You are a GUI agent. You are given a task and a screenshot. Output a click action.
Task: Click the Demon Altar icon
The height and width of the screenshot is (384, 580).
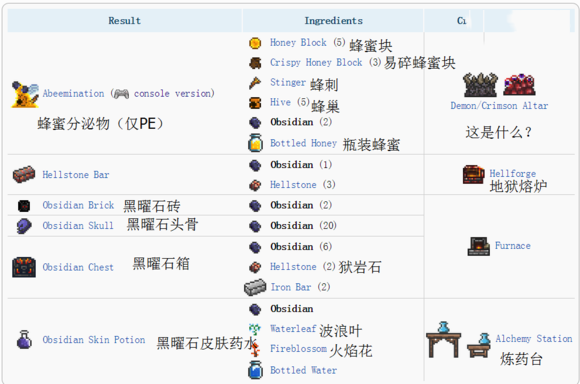click(x=480, y=85)
